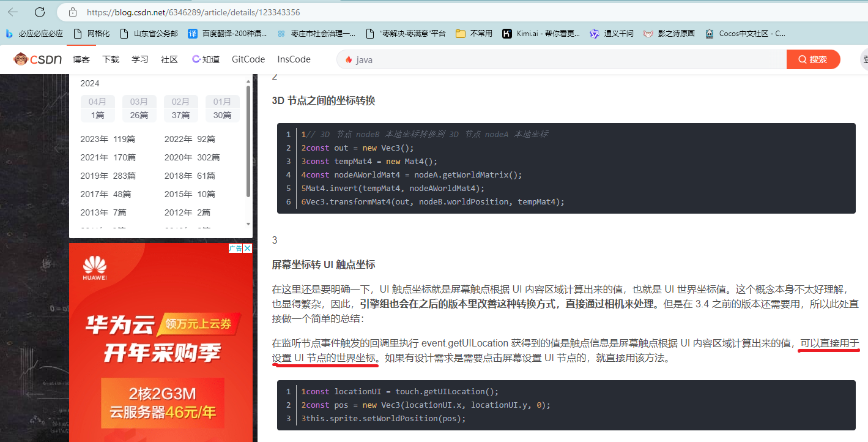Viewport: 868px width, 442px height.
Task: Open the 2012年 2篇 archive
Action: [188, 212]
